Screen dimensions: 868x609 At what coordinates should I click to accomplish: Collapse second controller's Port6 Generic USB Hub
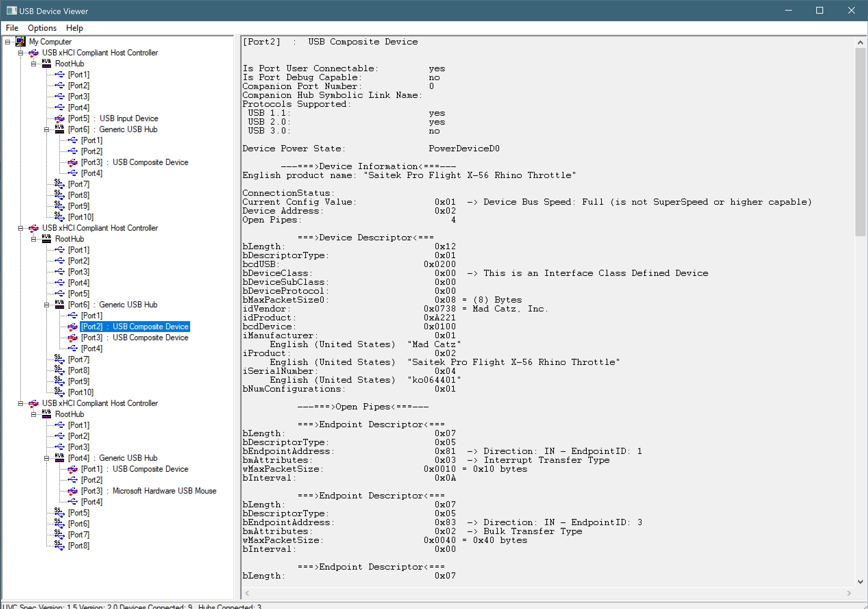(x=47, y=305)
